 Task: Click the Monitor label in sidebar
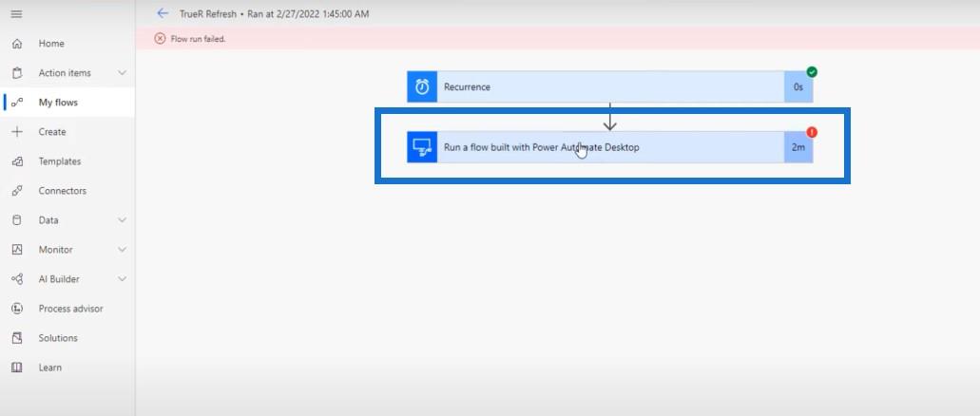point(56,250)
